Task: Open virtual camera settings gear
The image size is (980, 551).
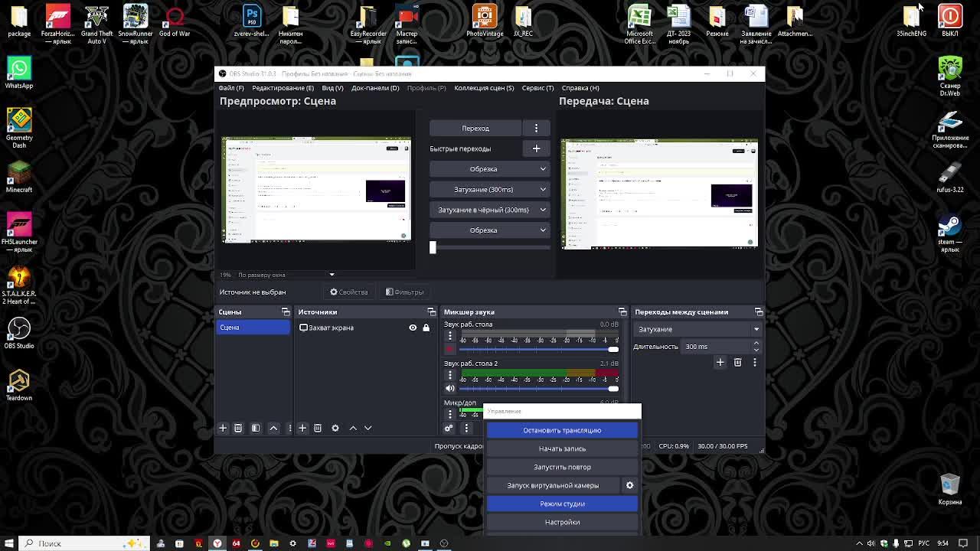Action: coord(630,485)
